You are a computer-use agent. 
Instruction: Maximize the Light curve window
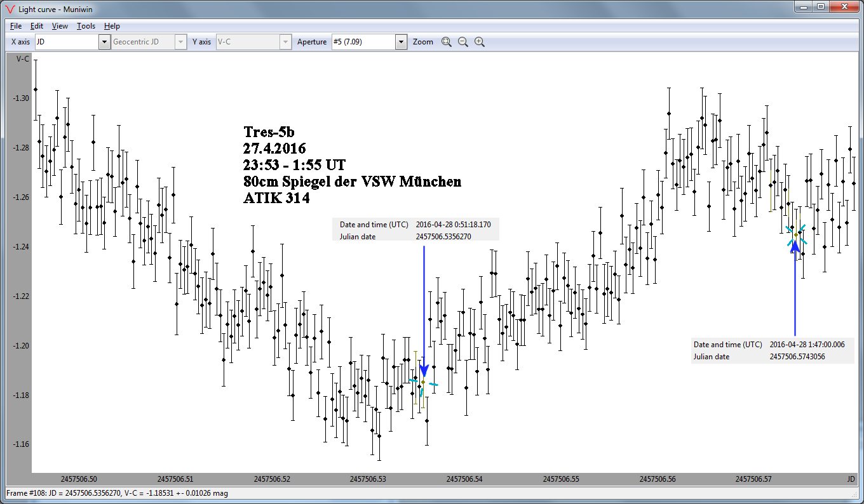point(820,6)
